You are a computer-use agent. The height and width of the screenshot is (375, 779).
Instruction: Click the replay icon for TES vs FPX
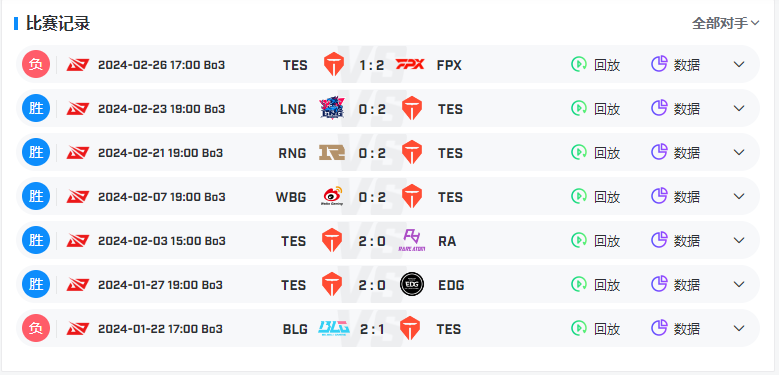click(579, 65)
